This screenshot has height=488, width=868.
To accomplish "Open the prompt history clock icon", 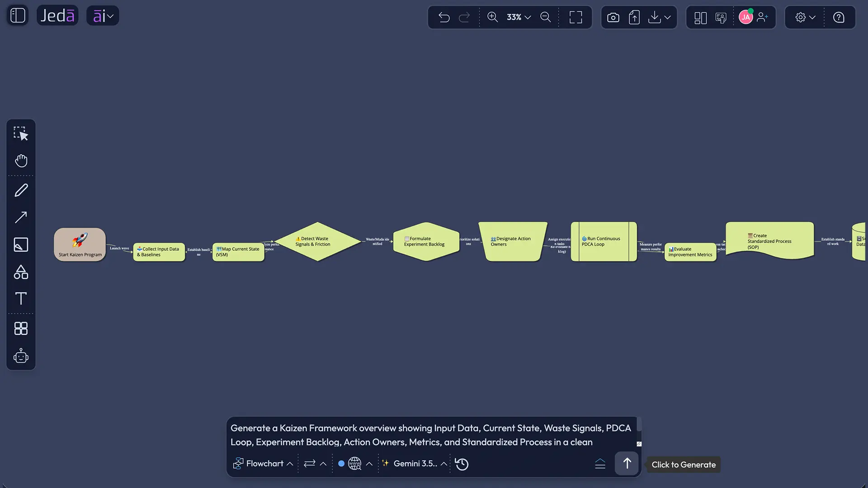I will [x=462, y=464].
